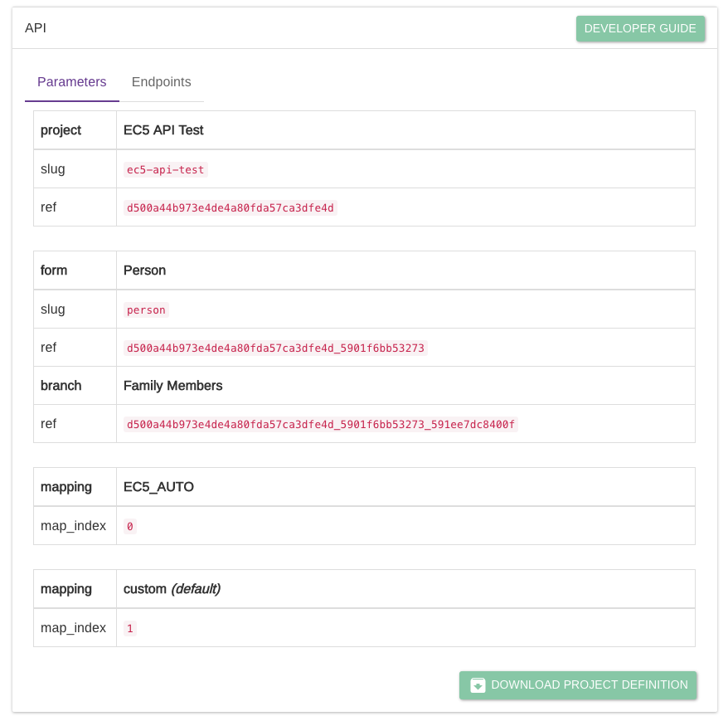This screenshot has height=721, width=728.
Task: Click the Family Members branch name
Action: 172,386
